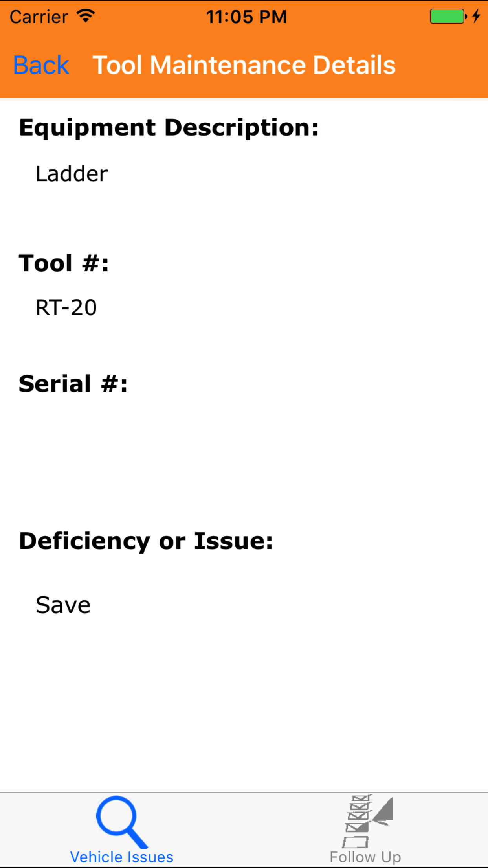Tap the Wi-Fi signal icon
488x868 pixels.
(86, 16)
